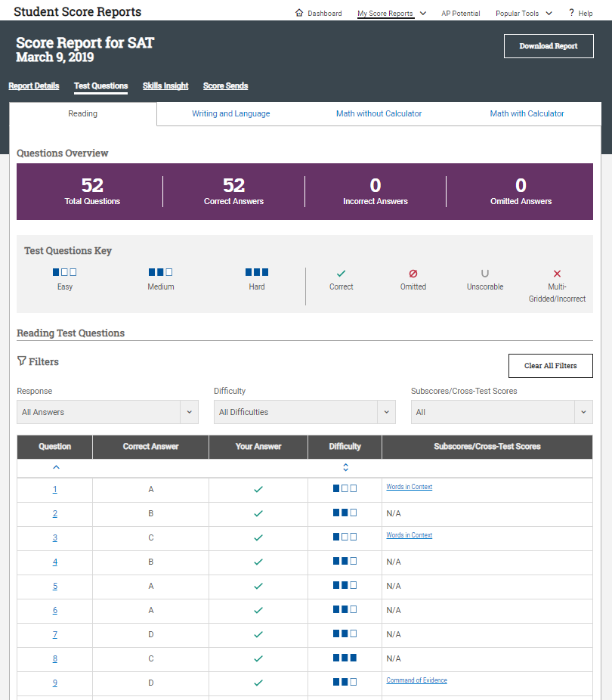Switch to Writing and Language tab

click(230, 113)
